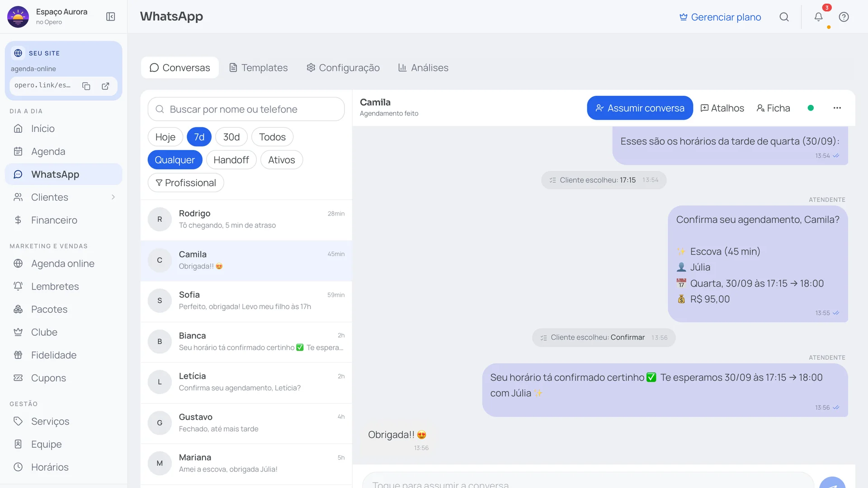Click 'Agendamento feito' status text

click(x=389, y=113)
